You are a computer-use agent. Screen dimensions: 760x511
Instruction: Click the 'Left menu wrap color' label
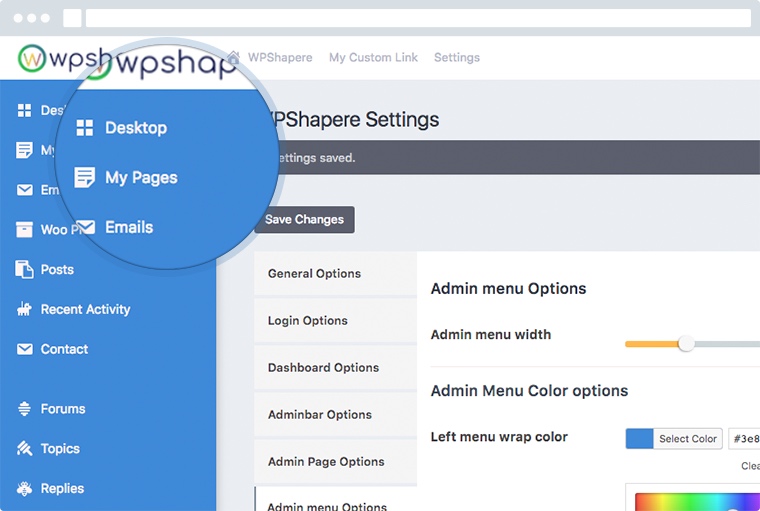click(x=499, y=437)
